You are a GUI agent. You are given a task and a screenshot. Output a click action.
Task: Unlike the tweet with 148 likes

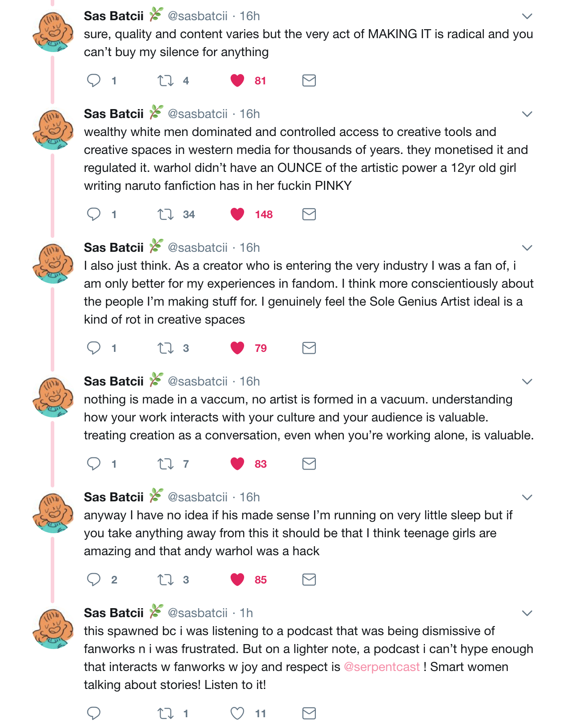coord(237,215)
